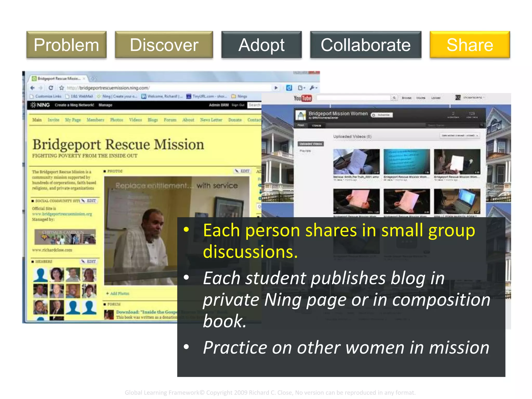Open the YouTube account name dropdown
Image resolution: width=532 pixels, height=399 pixels.
point(474,97)
